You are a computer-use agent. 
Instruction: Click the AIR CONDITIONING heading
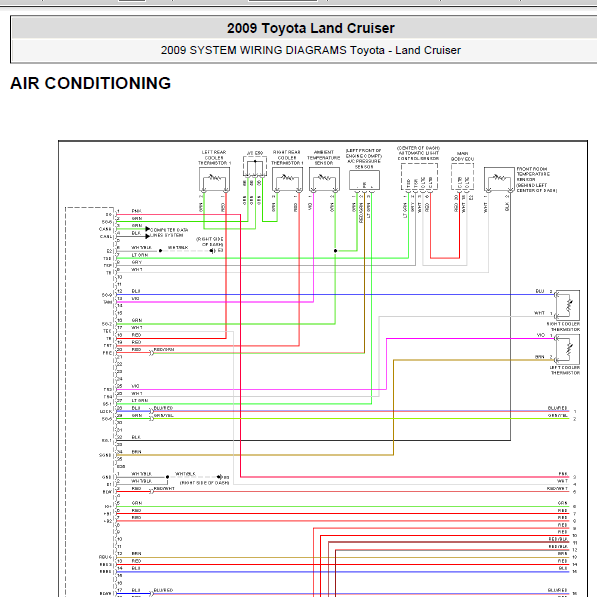[x=91, y=83]
